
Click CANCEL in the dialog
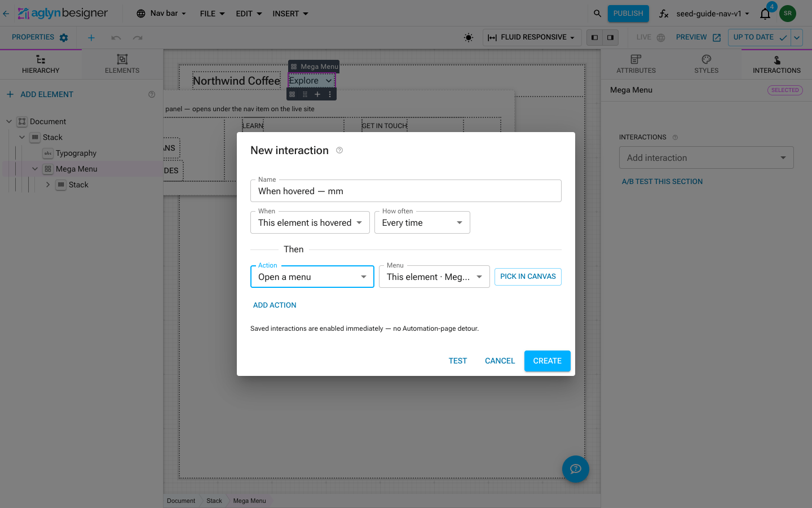click(x=500, y=361)
